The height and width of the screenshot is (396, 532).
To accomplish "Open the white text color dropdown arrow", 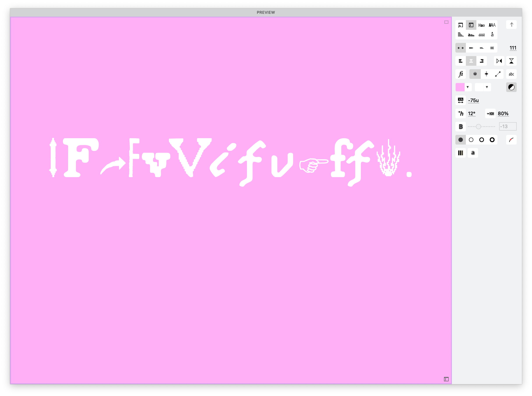I will click(487, 87).
